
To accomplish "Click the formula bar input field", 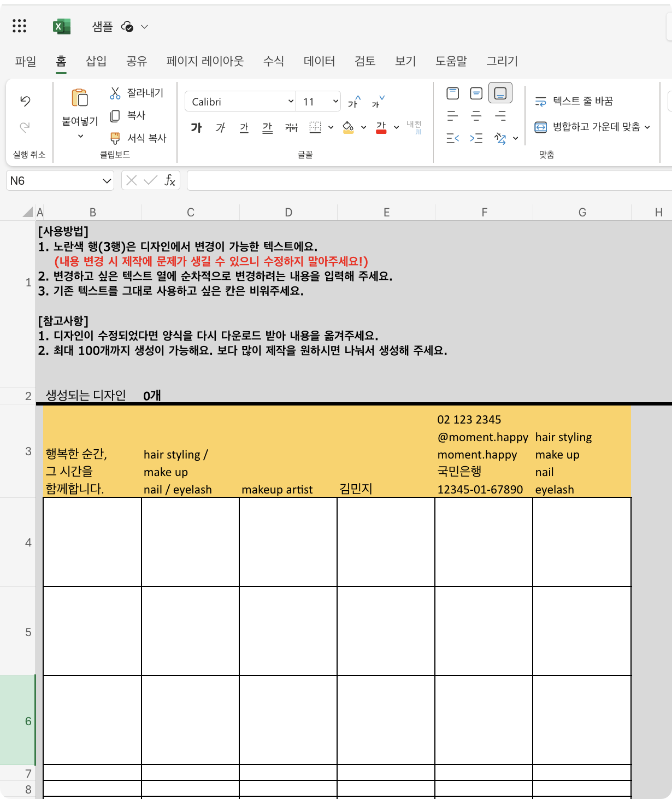I will click(x=426, y=181).
